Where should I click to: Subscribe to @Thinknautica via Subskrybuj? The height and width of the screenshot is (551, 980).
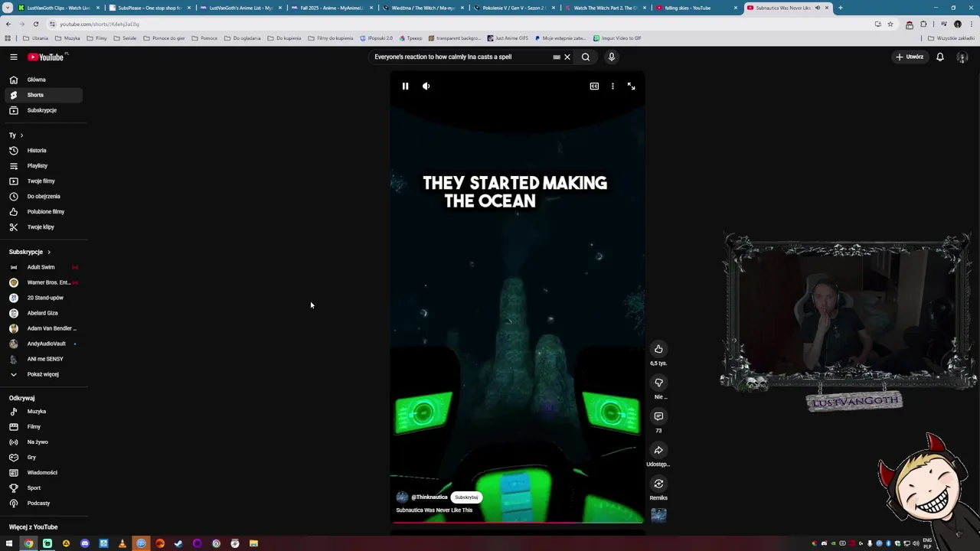[466, 497]
